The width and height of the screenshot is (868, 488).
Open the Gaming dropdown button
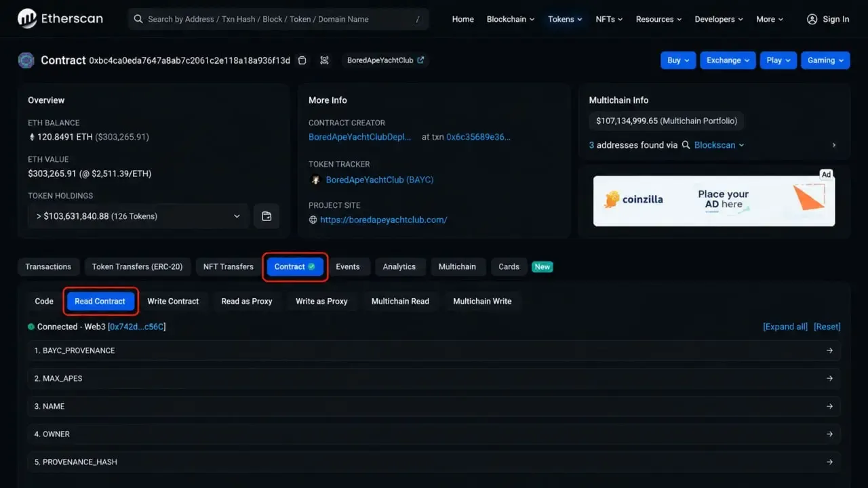click(825, 60)
